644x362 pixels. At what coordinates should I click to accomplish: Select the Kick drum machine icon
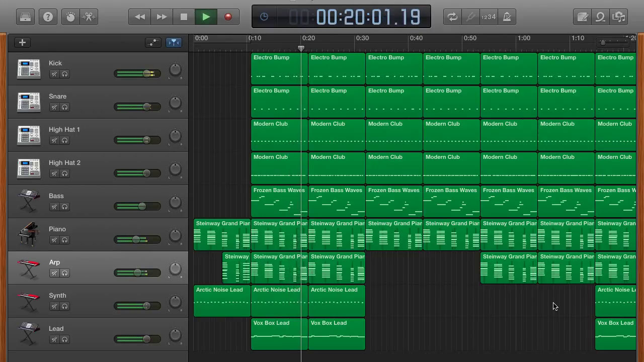pos(29,69)
